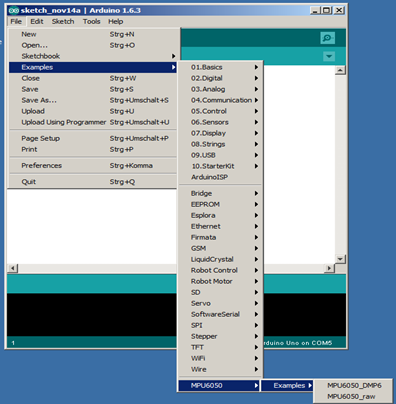Choose Print from the File menu
Image resolution: width=396 pixels, height=404 pixels.
(x=93, y=149)
